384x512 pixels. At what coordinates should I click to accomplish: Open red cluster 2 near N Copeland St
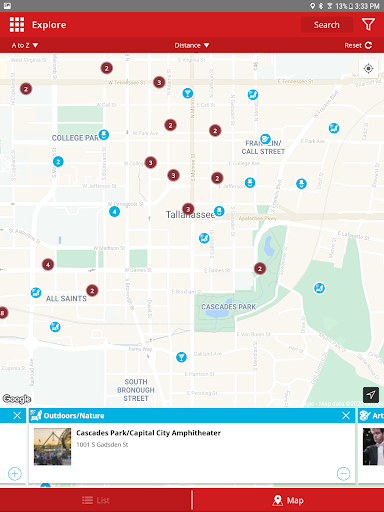point(26,89)
